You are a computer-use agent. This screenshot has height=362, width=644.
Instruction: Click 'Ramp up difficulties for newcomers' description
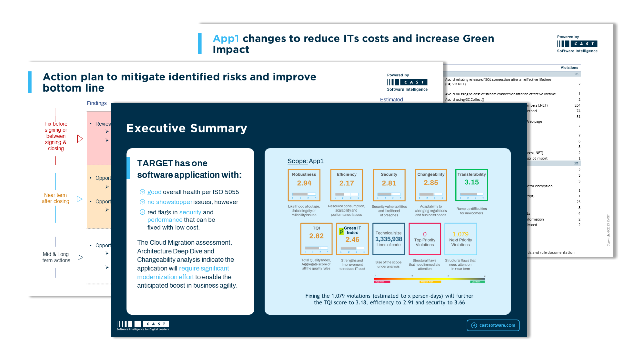coord(471,211)
